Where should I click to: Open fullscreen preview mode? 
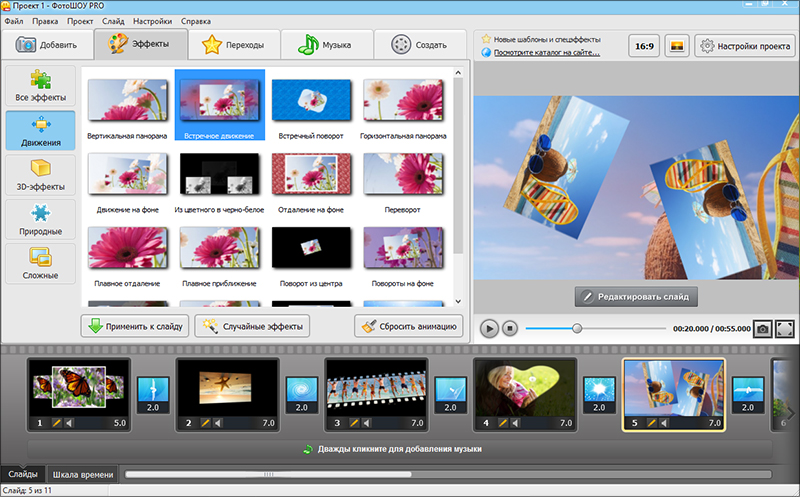[785, 329]
